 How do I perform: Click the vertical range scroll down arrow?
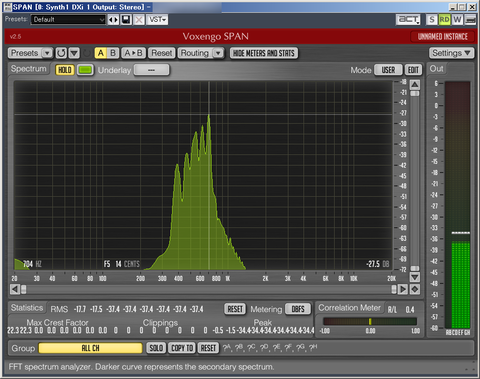tap(415, 277)
